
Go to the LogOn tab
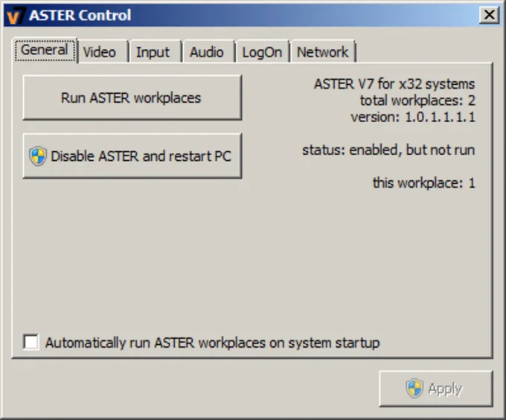coord(263,52)
